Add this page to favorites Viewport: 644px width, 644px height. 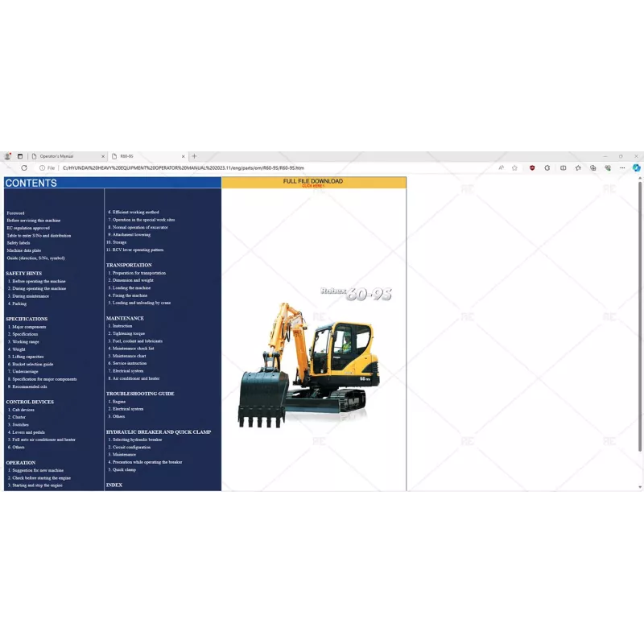[514, 167]
